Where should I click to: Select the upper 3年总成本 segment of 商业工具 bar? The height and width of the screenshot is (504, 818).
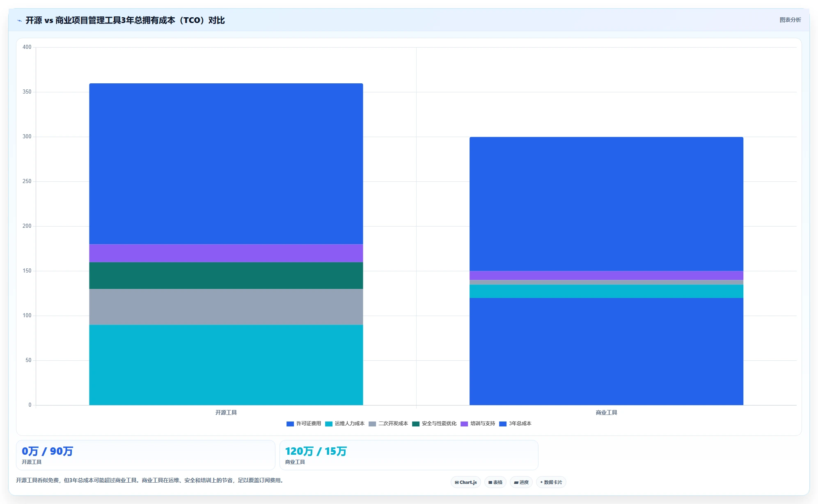point(606,204)
